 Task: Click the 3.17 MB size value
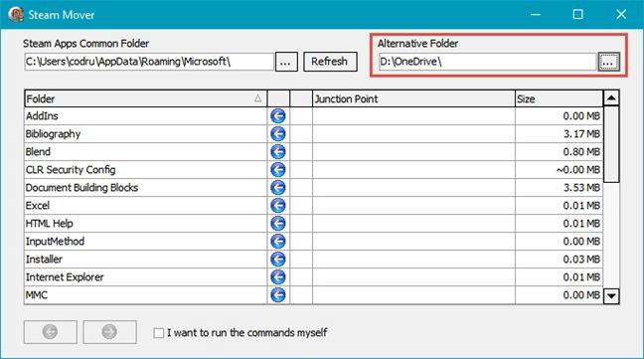tap(581, 134)
